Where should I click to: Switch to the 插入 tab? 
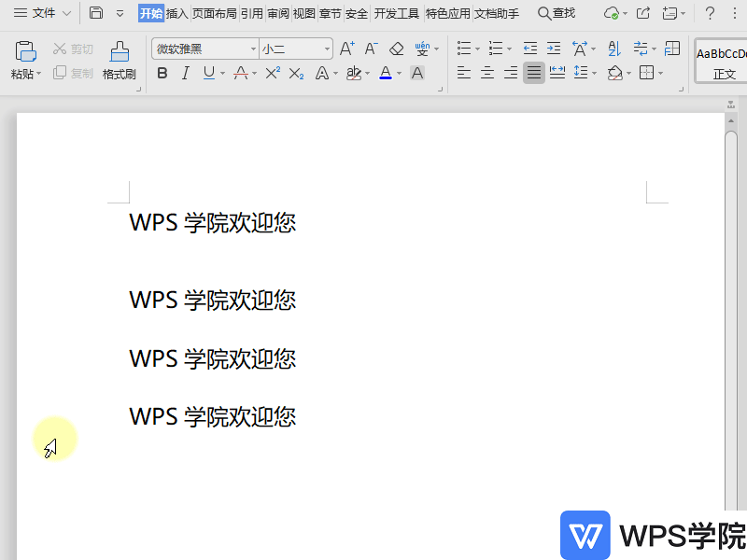pos(176,13)
